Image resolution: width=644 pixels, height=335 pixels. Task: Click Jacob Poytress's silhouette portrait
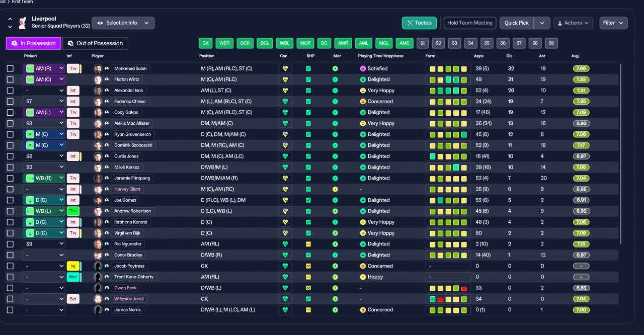[x=98, y=266]
